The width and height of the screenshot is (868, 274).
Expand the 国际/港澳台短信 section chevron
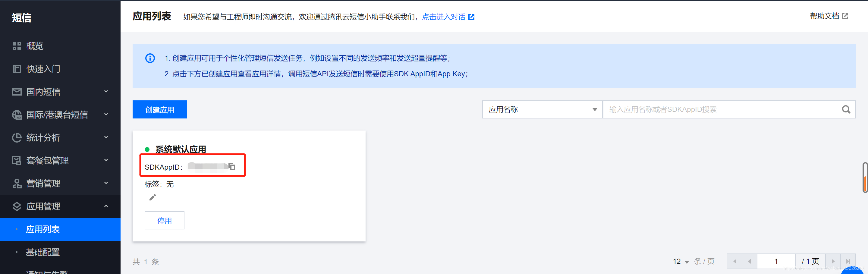pos(106,115)
